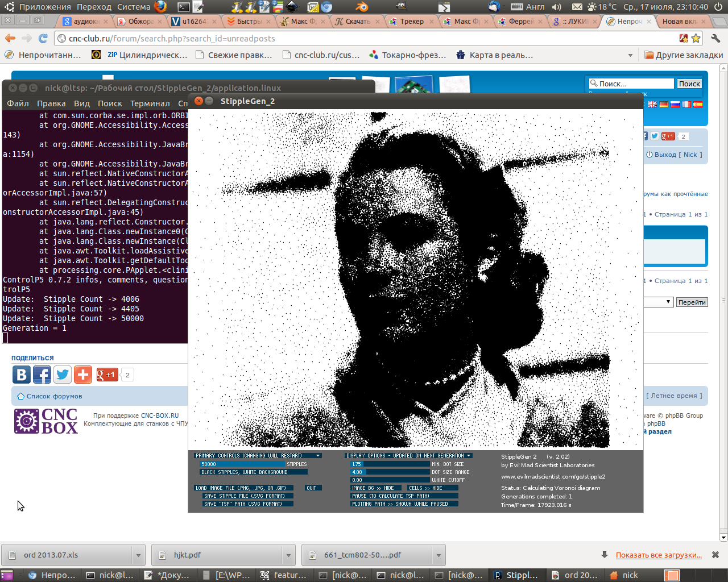Viewport: 728px width, 582px height.
Task: Toggle Black Stipples, White Background option
Action: (x=254, y=472)
